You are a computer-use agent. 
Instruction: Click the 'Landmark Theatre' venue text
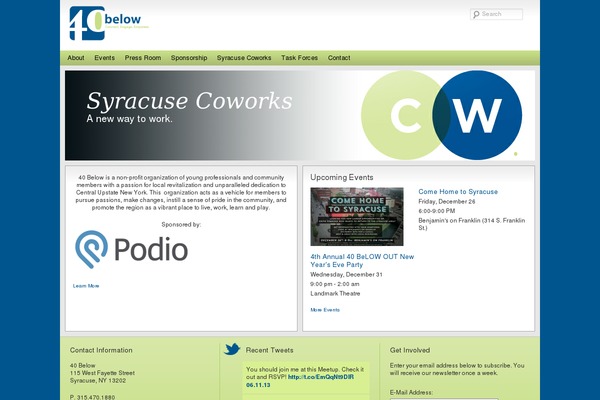[x=335, y=294]
